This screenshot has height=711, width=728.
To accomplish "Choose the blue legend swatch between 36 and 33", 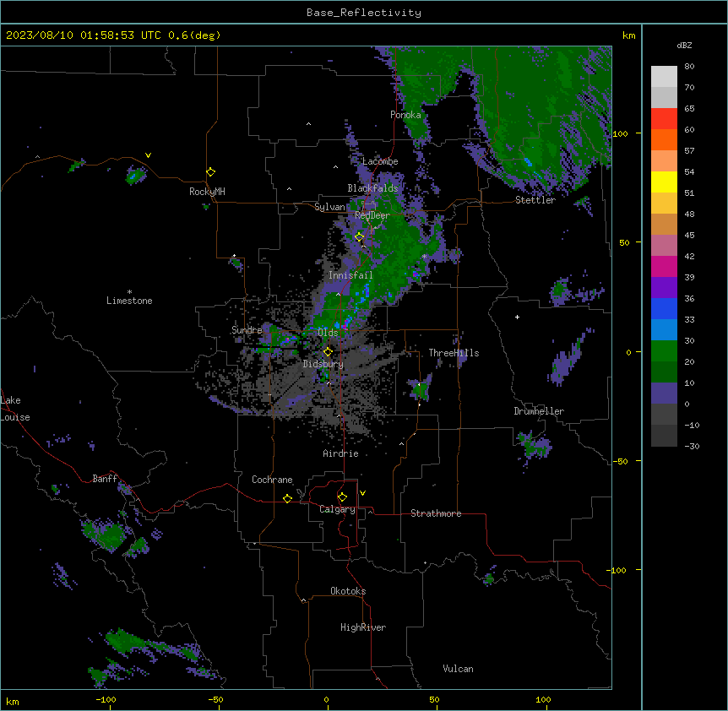I will 664,308.
